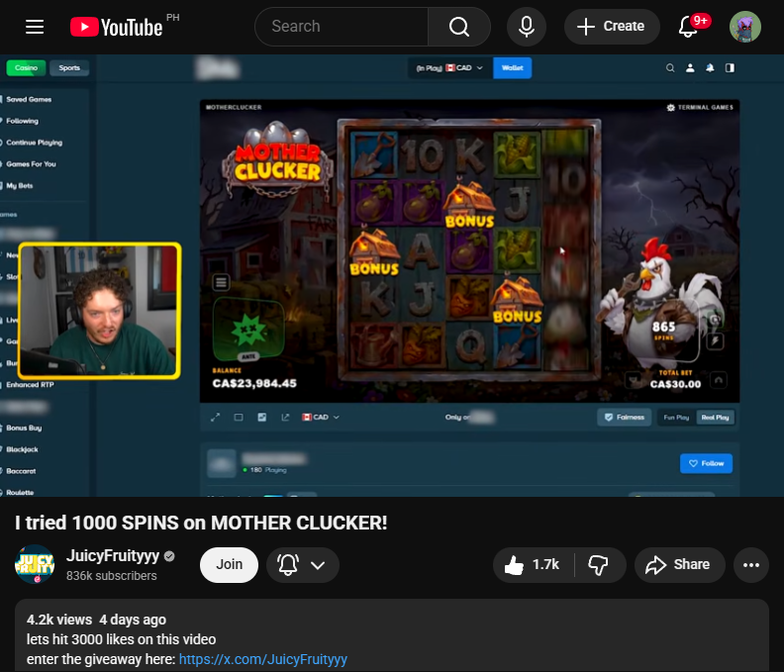Open notifications bell with 9+ badge
Viewport: 784px width, 672px height.
689,27
